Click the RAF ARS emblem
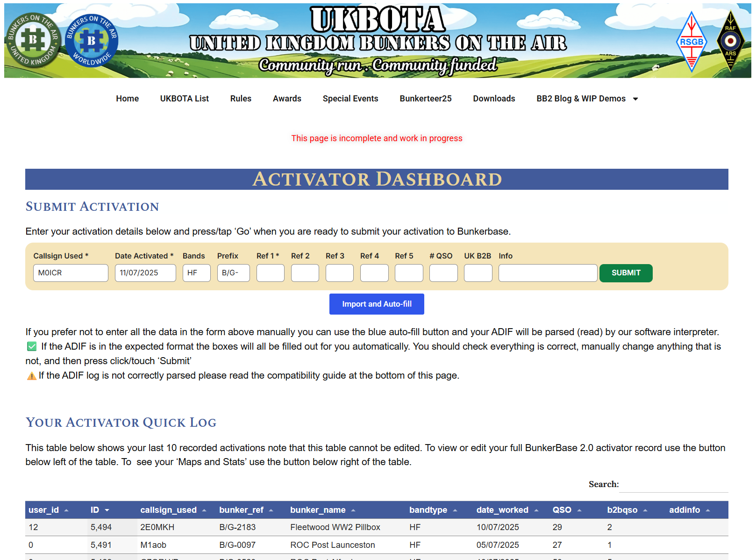This screenshot has width=756, height=560. point(730,42)
